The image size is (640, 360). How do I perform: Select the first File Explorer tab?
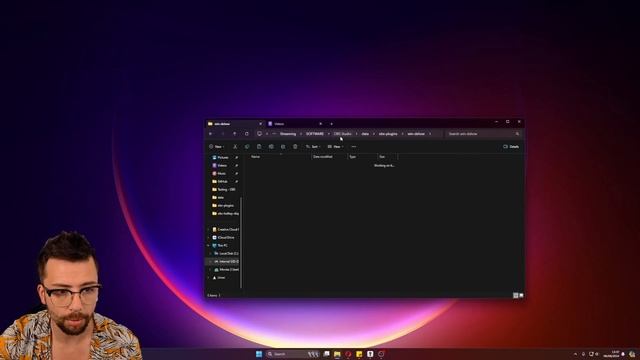coord(235,124)
